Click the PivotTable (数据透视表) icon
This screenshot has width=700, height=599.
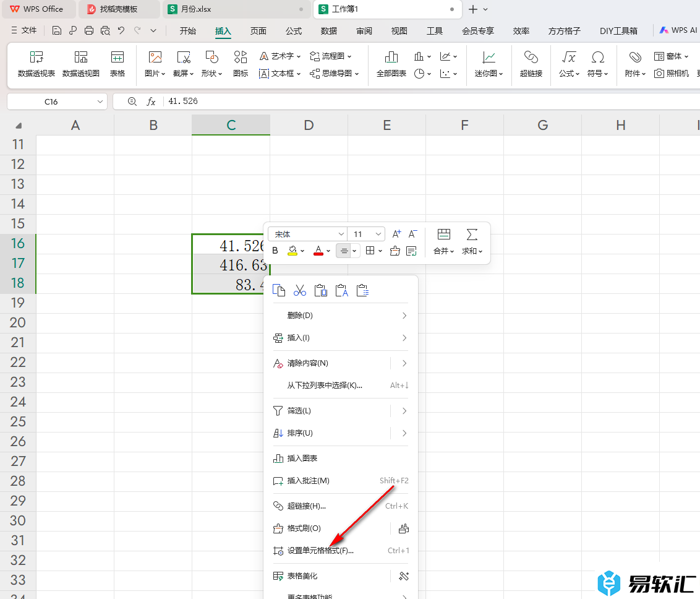click(x=36, y=64)
